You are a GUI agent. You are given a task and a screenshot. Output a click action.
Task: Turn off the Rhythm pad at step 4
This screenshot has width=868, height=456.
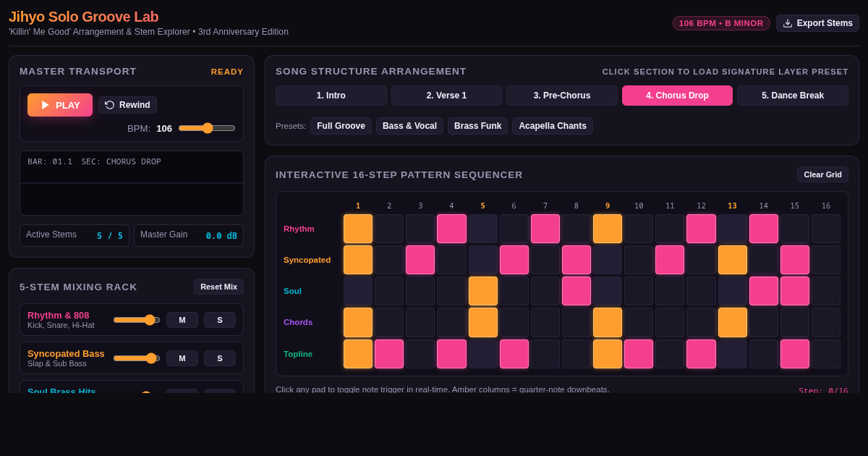pos(451,229)
